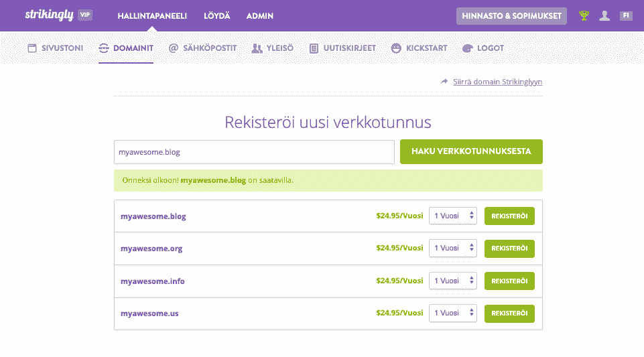The image size is (644, 357).
Task: Click the Yleisö people icon
Action: (257, 48)
